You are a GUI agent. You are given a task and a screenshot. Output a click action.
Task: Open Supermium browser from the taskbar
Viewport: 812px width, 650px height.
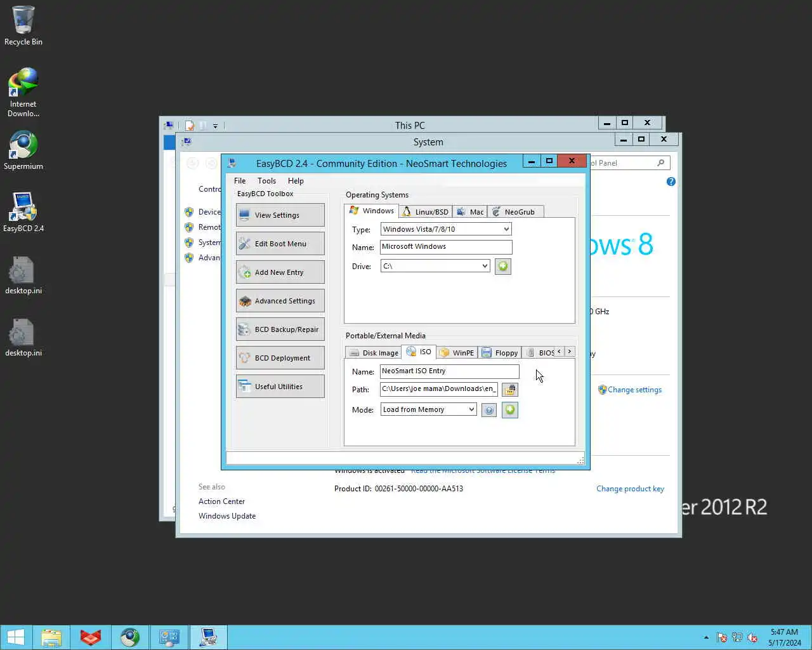[130, 637]
